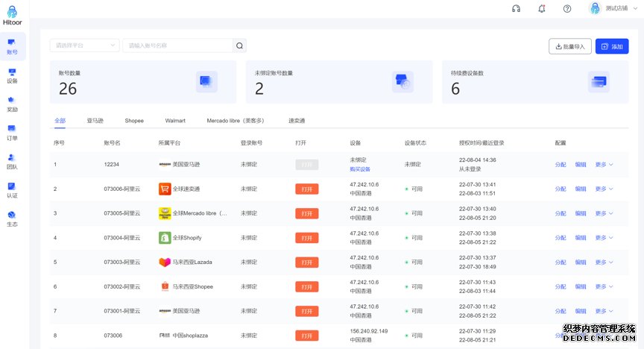Click 购买设备 link in row 1
The width and height of the screenshot is (644, 349).
[360, 169]
